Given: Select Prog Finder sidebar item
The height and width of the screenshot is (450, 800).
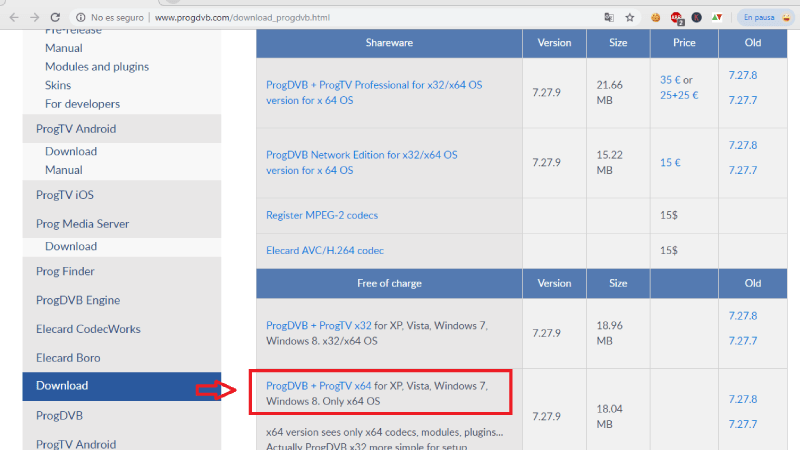Looking at the screenshot, I should tap(122, 271).
